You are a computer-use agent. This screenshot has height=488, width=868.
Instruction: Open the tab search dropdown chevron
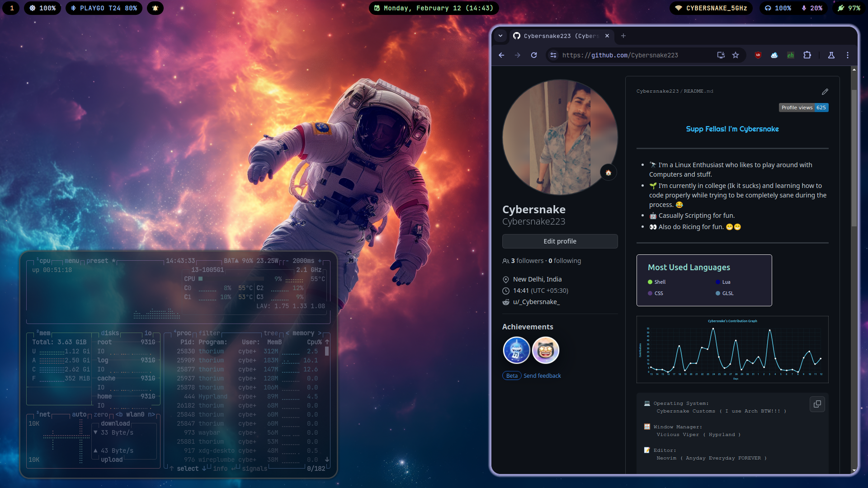coord(500,36)
